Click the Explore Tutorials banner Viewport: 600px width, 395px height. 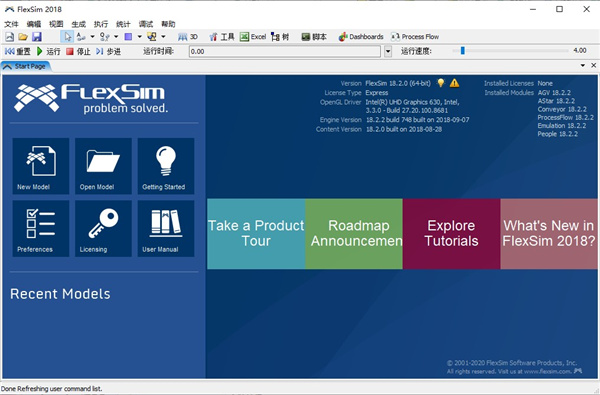click(452, 233)
